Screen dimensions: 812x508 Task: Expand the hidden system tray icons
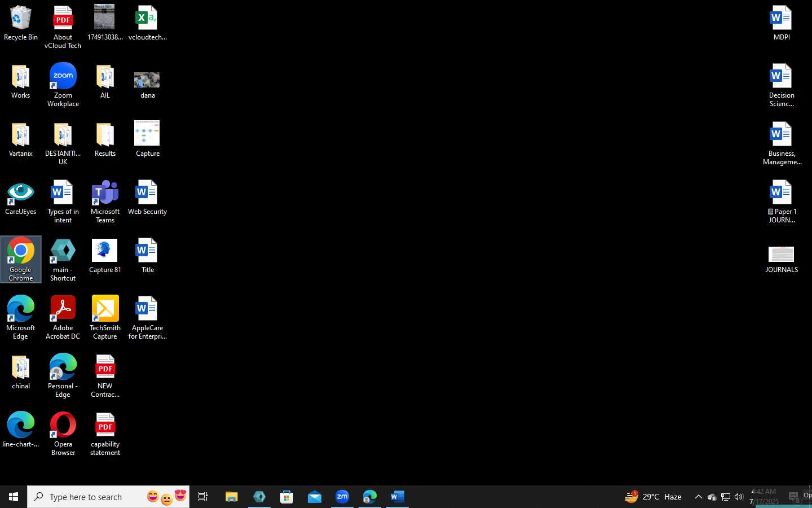(698, 497)
